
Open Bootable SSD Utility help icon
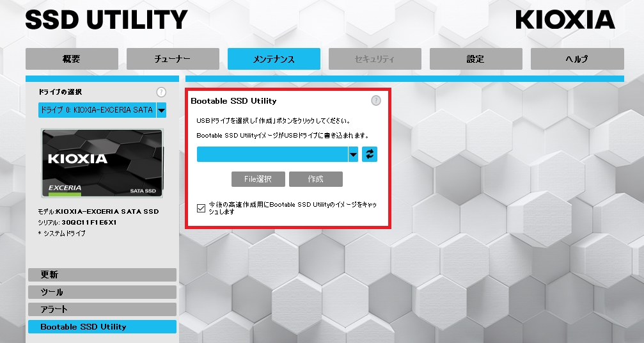tap(376, 100)
